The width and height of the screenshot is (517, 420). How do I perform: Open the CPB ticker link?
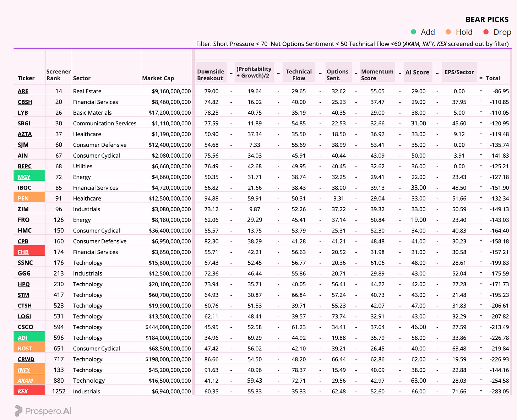point(23,241)
